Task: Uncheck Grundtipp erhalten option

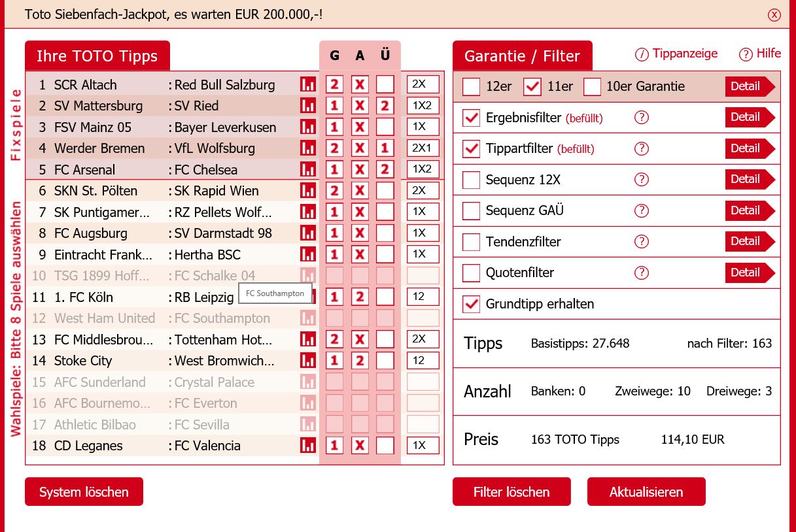Action: coord(471,304)
